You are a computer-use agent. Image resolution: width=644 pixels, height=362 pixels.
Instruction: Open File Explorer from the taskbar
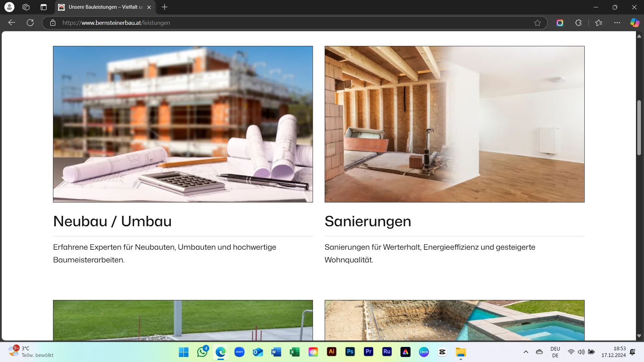461,352
